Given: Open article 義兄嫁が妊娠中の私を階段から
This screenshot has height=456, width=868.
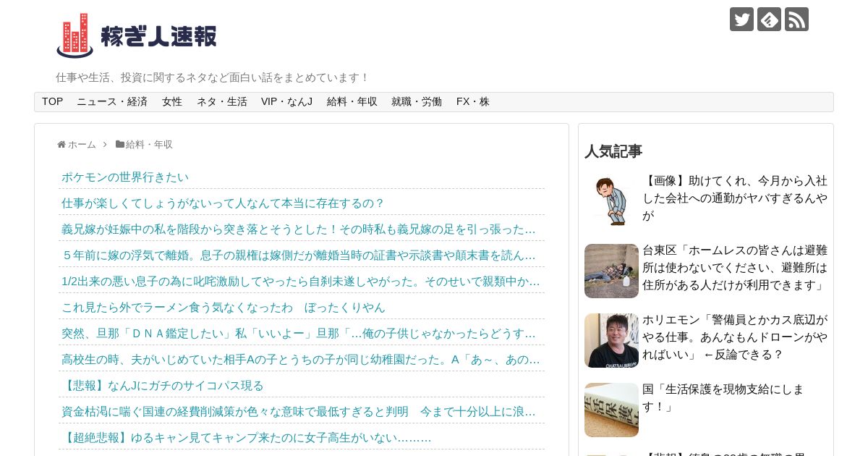Looking at the screenshot, I should pos(299,229).
